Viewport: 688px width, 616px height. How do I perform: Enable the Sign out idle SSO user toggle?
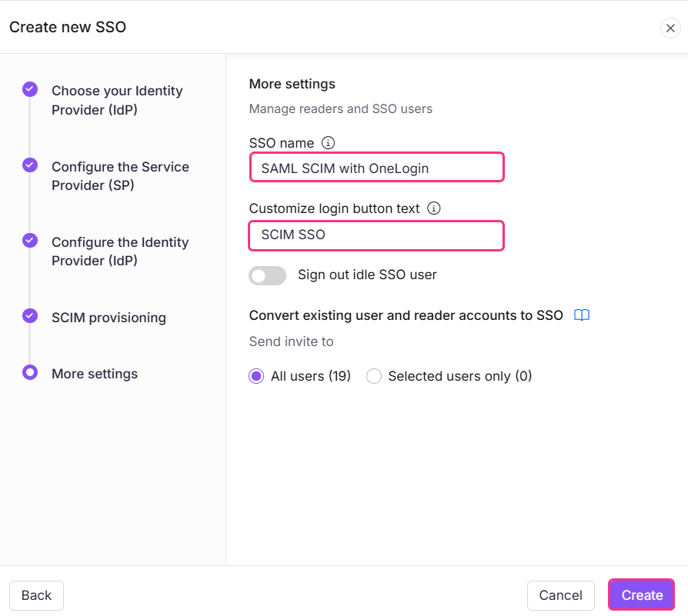coord(267,275)
